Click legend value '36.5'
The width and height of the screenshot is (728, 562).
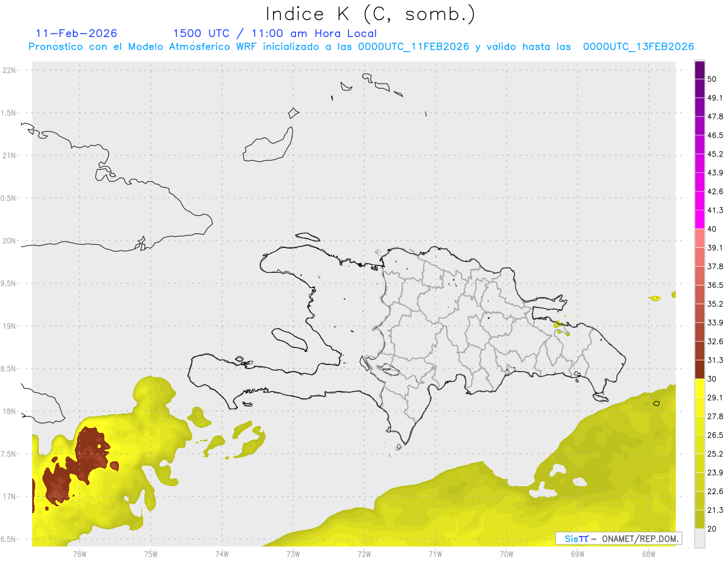(715, 285)
